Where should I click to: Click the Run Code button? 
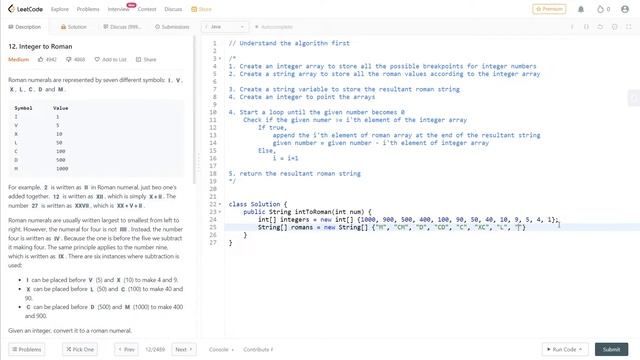coord(565,349)
